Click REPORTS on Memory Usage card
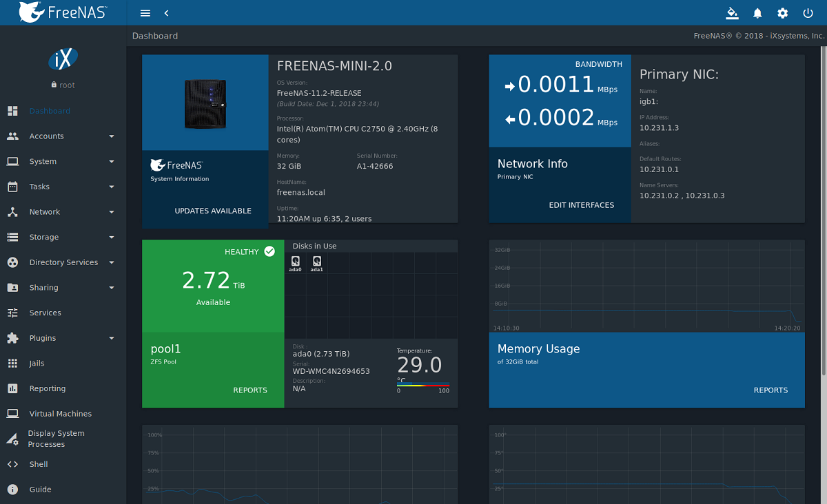This screenshot has height=504, width=827. pos(770,390)
